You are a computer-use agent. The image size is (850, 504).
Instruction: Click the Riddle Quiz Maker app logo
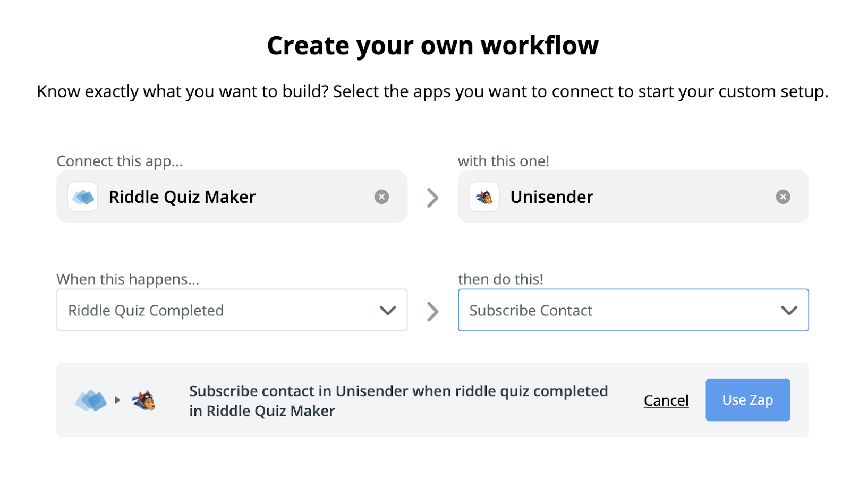point(83,197)
